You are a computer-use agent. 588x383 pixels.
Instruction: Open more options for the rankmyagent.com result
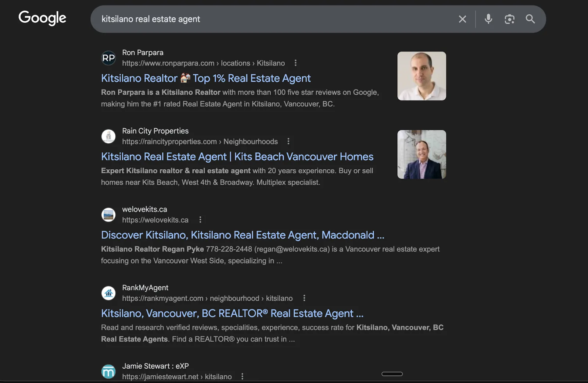304,298
